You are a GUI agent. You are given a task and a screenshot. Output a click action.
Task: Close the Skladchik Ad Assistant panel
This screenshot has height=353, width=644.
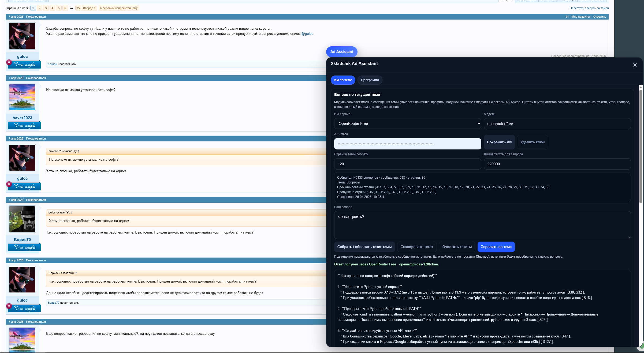coord(635,65)
